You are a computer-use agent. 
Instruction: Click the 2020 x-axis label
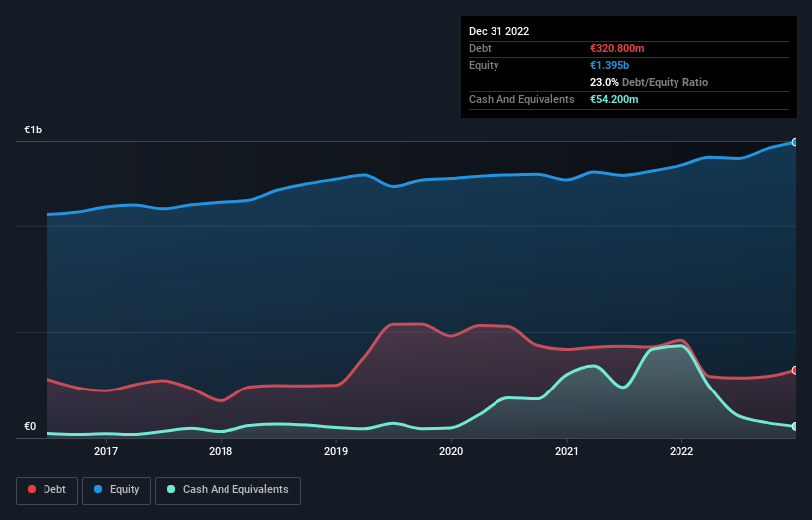(451, 451)
